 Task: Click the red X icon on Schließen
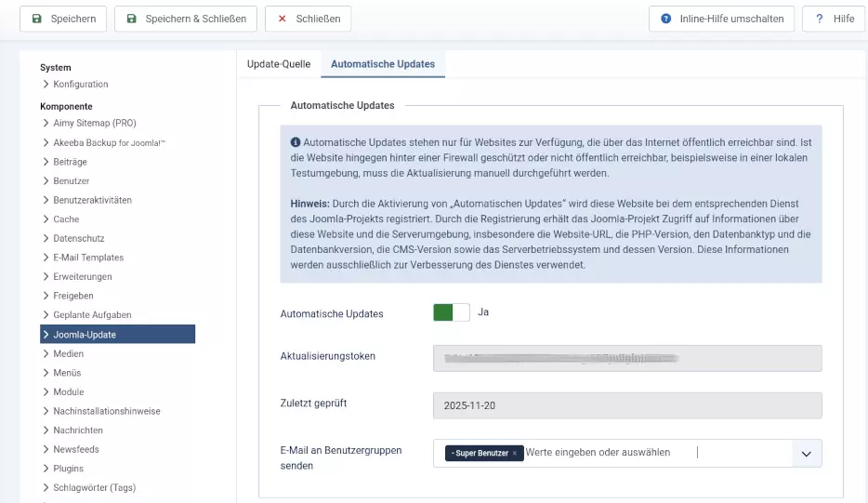click(282, 19)
